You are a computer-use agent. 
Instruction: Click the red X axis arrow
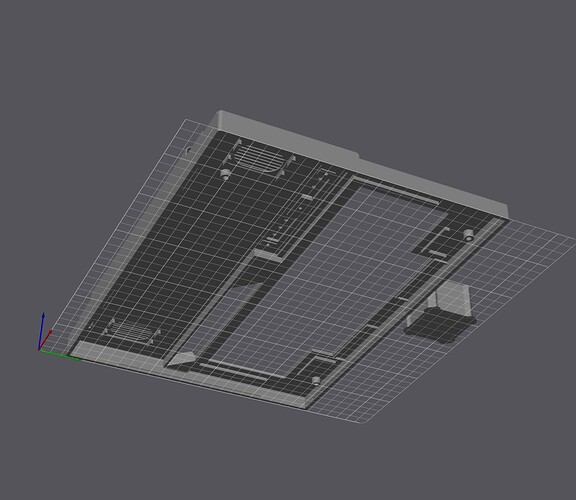pos(46,340)
